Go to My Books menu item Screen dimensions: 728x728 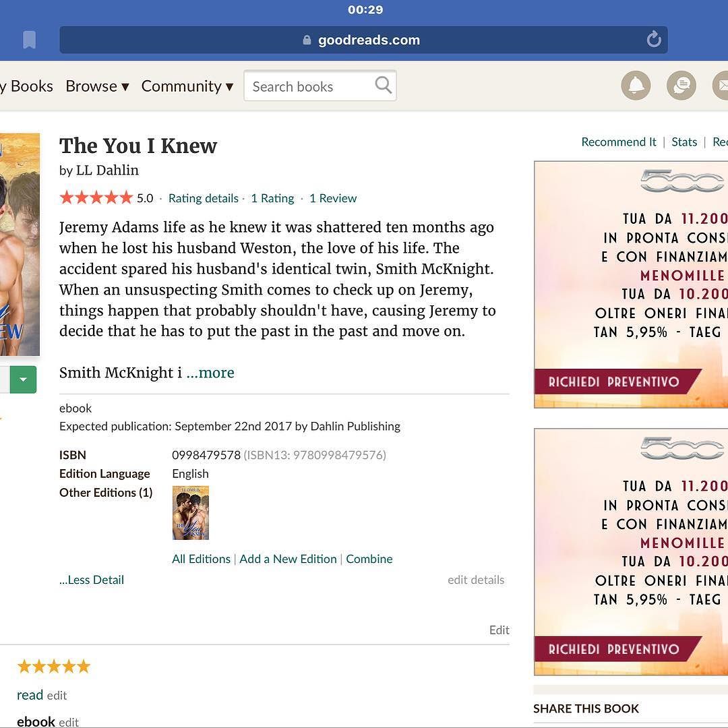click(x=26, y=86)
